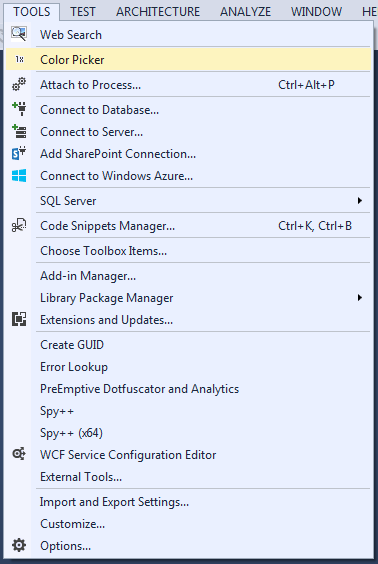378x564 pixels.
Task: Select Choose Toolbox Items...
Action: (188, 251)
